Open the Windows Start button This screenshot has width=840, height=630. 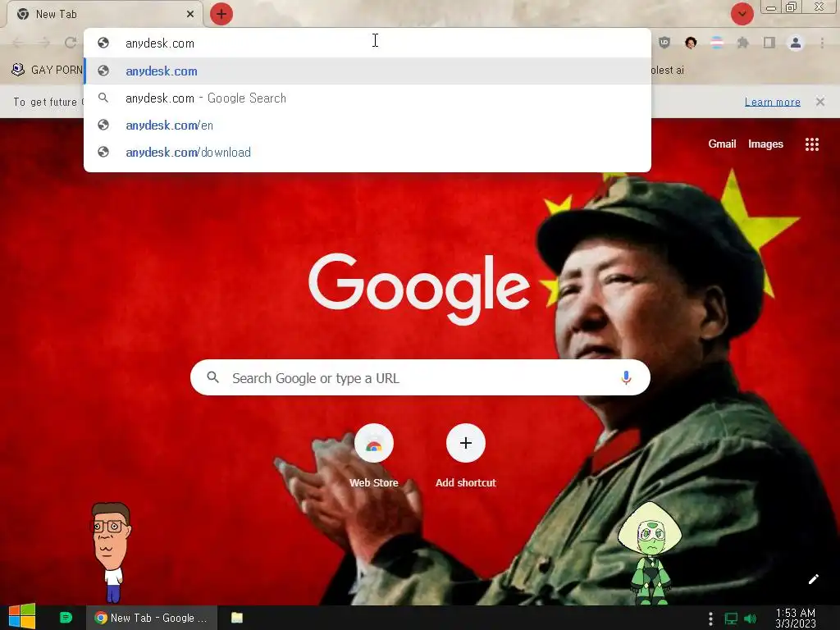pos(21,617)
